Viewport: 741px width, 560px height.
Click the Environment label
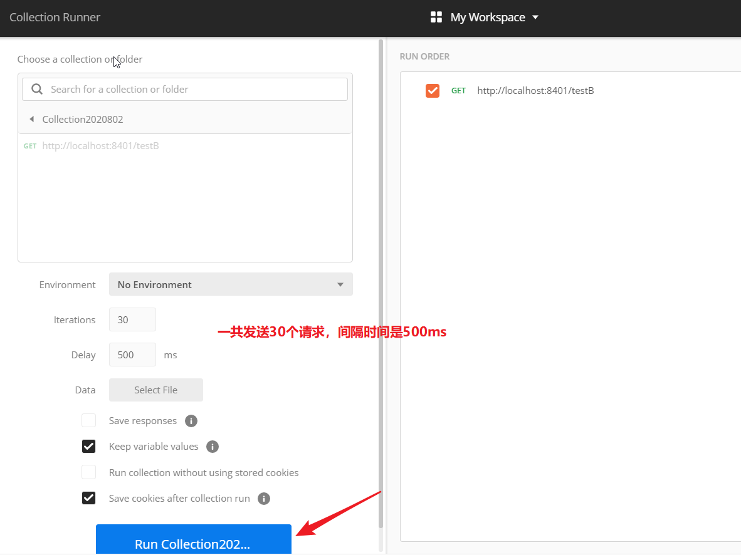(x=67, y=285)
